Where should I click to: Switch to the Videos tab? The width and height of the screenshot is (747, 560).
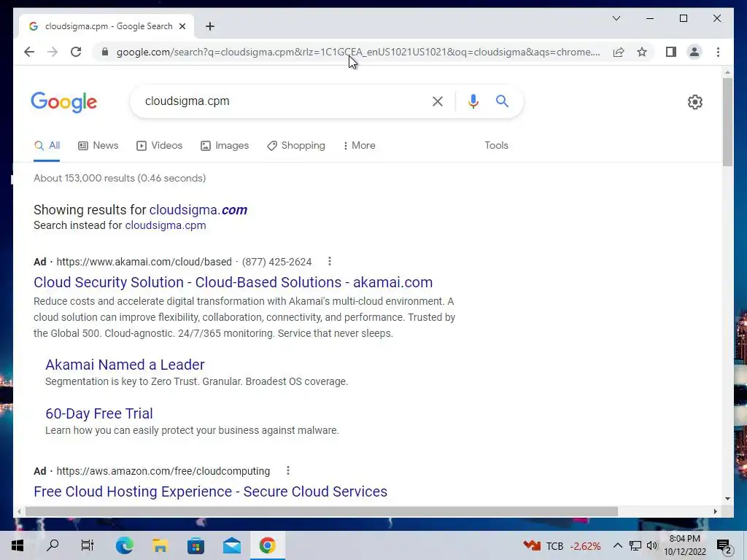point(159,146)
